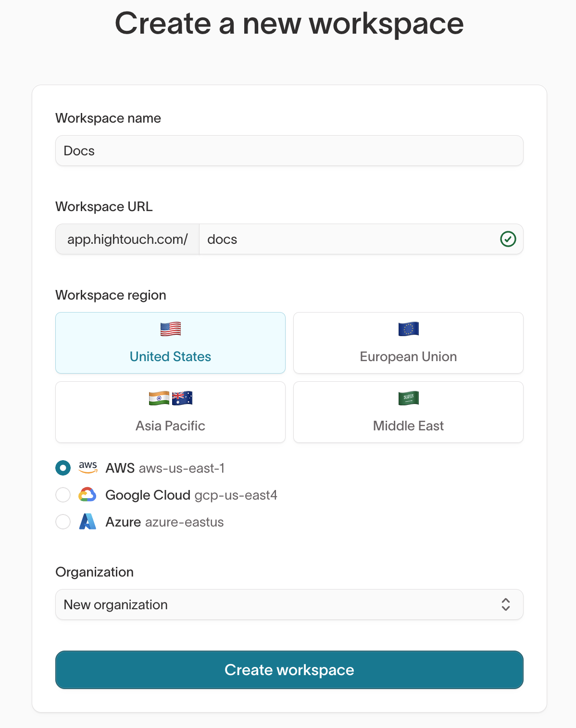Click the Google Cloud icon
This screenshot has width=576, height=728.
(88, 495)
